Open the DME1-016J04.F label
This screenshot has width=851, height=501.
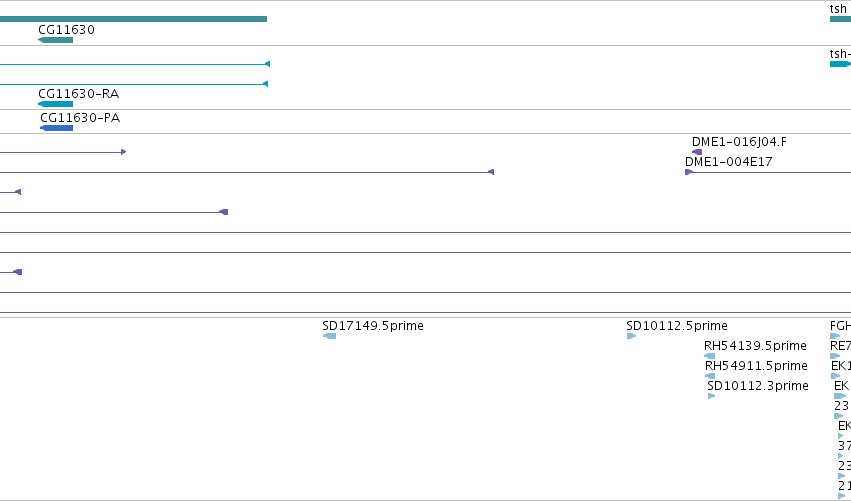coord(739,142)
